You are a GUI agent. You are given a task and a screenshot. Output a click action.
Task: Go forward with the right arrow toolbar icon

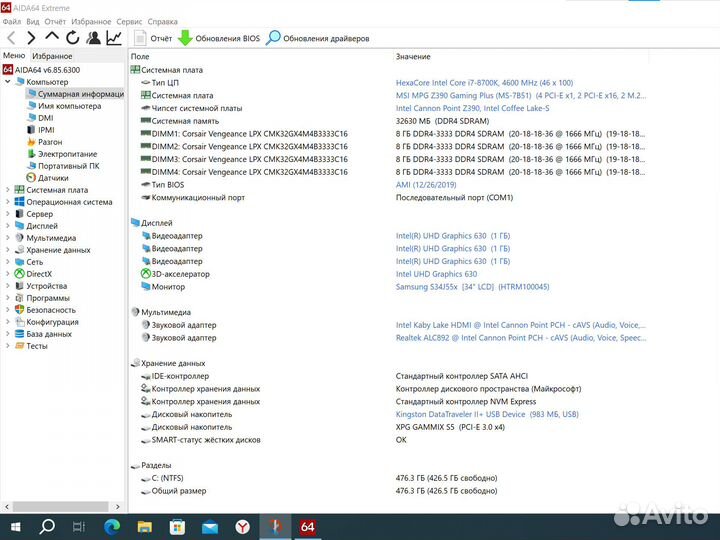pos(31,38)
